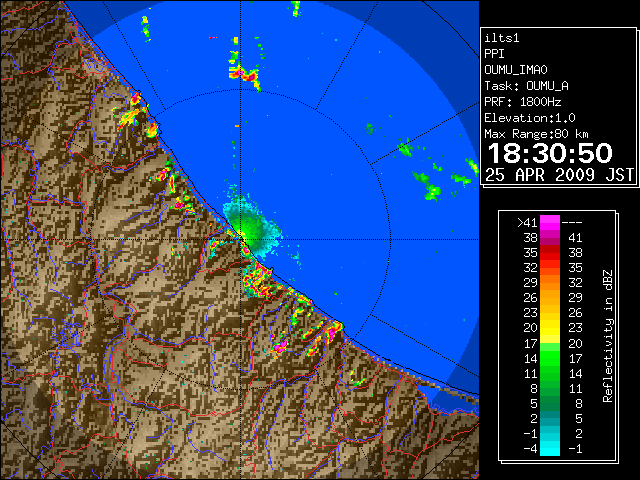
Task: Pick the yellow 20–23 dBZ swatch
Action: tap(550, 328)
